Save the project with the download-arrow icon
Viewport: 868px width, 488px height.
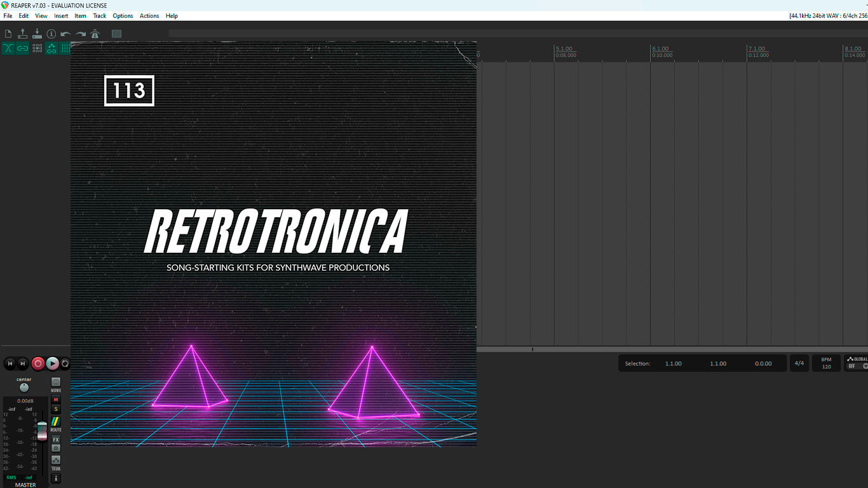pos(37,34)
